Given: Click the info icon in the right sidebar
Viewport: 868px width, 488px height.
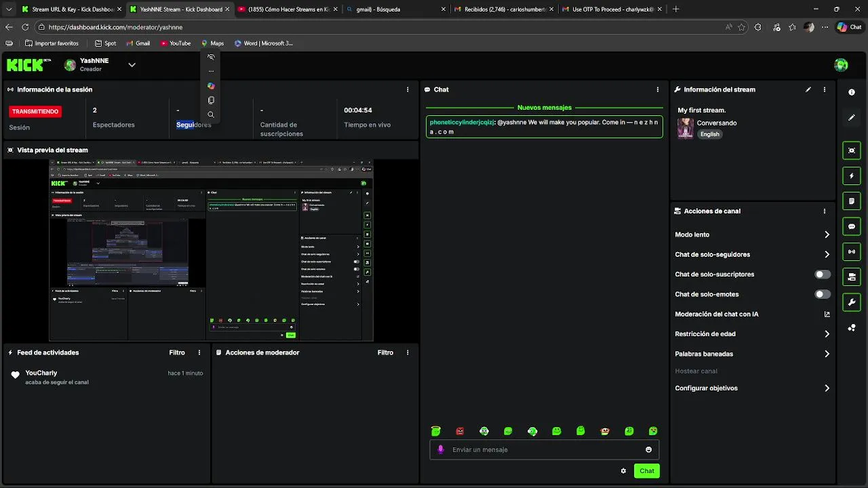Looking at the screenshot, I should coord(852,92).
